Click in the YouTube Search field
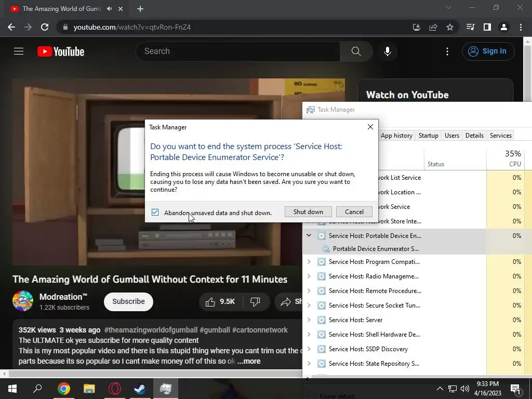 coord(237,51)
